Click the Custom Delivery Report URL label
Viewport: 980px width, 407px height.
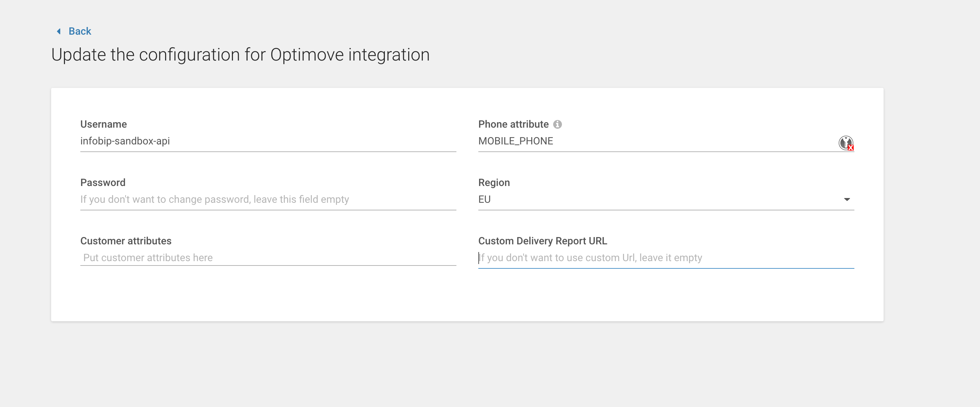[x=543, y=241]
